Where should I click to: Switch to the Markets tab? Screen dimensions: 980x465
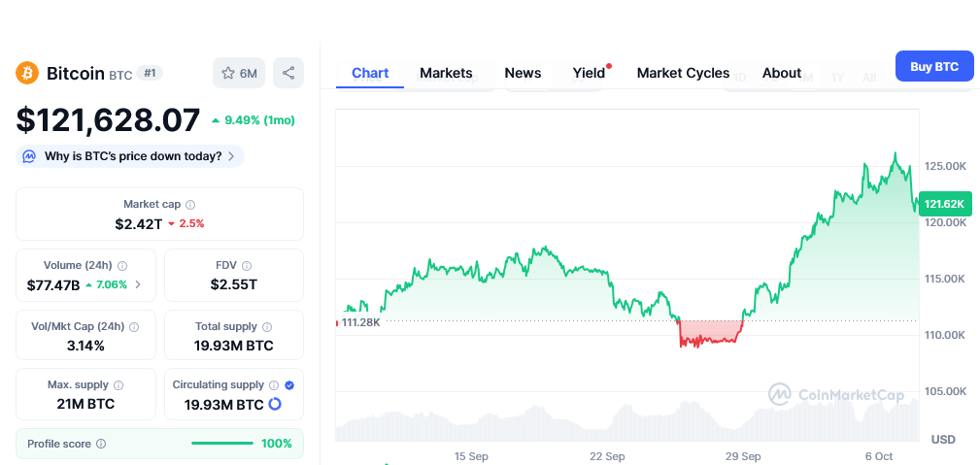click(446, 73)
